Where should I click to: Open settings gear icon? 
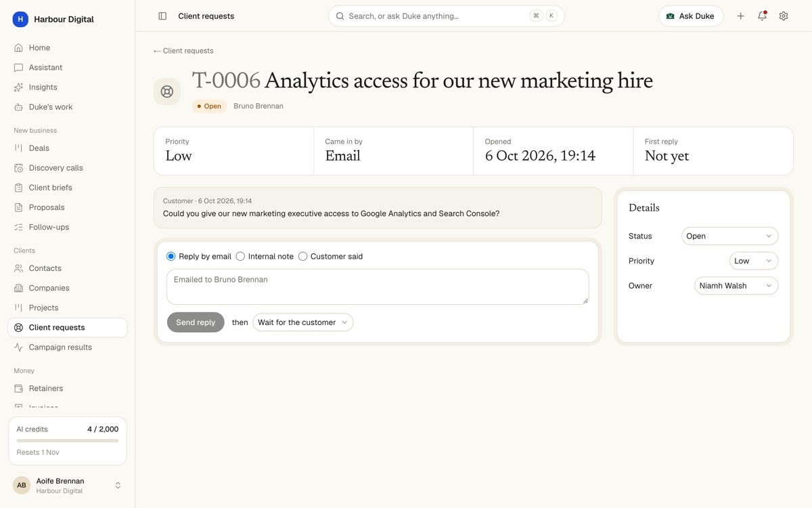tap(784, 16)
